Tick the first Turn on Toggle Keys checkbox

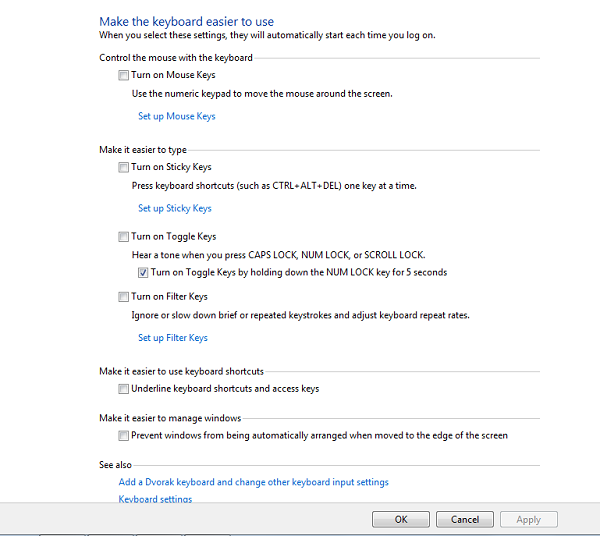(124, 237)
